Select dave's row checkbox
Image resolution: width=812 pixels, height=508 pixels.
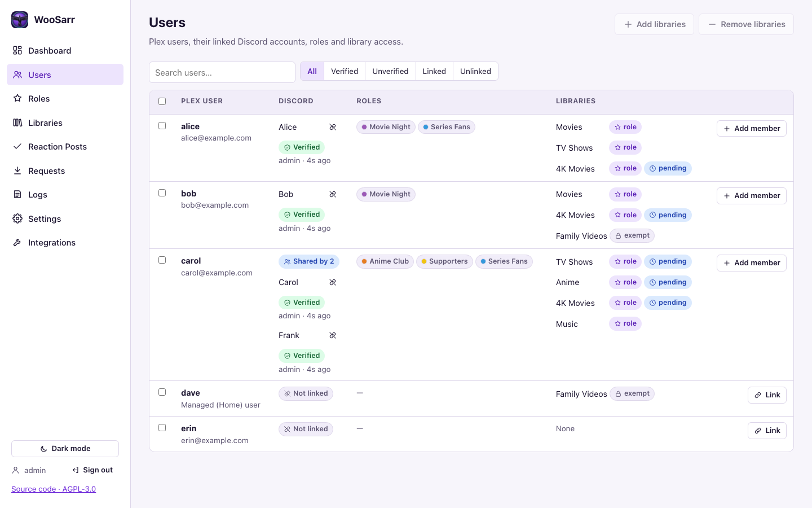[x=162, y=392]
